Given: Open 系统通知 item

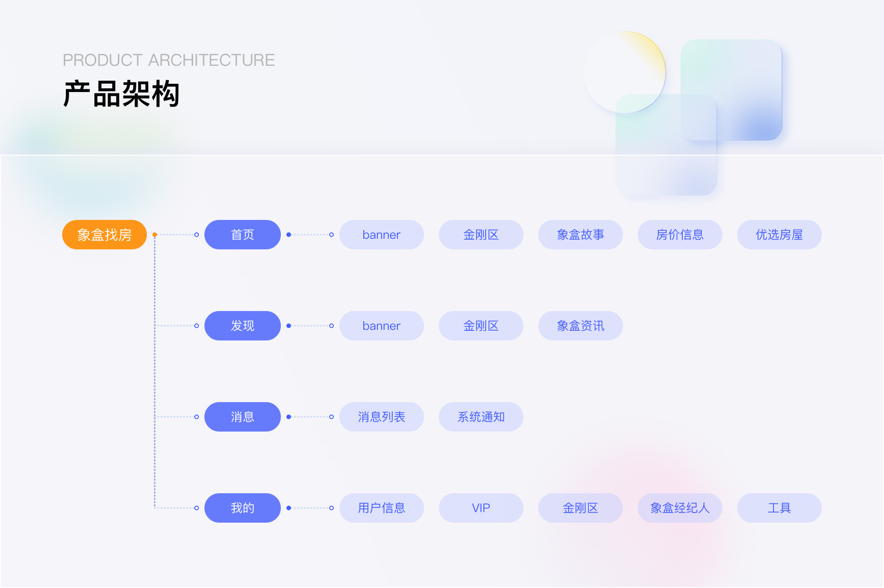Looking at the screenshot, I should (481, 417).
